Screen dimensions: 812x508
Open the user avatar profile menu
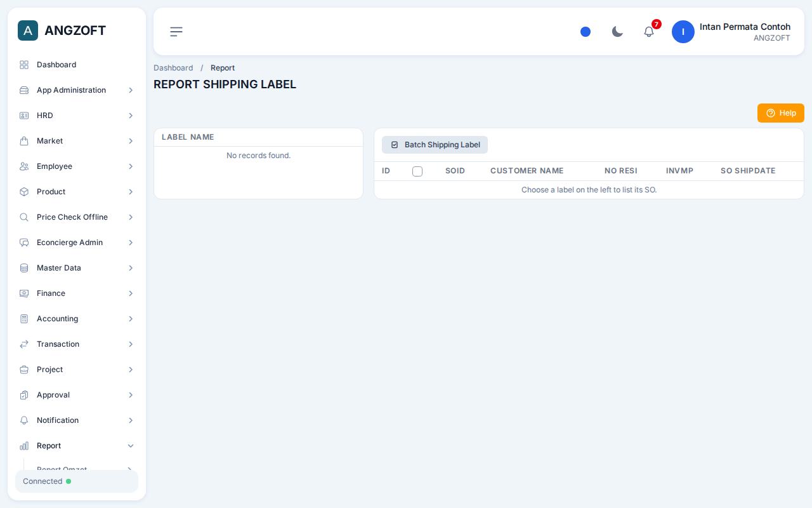[683, 32]
